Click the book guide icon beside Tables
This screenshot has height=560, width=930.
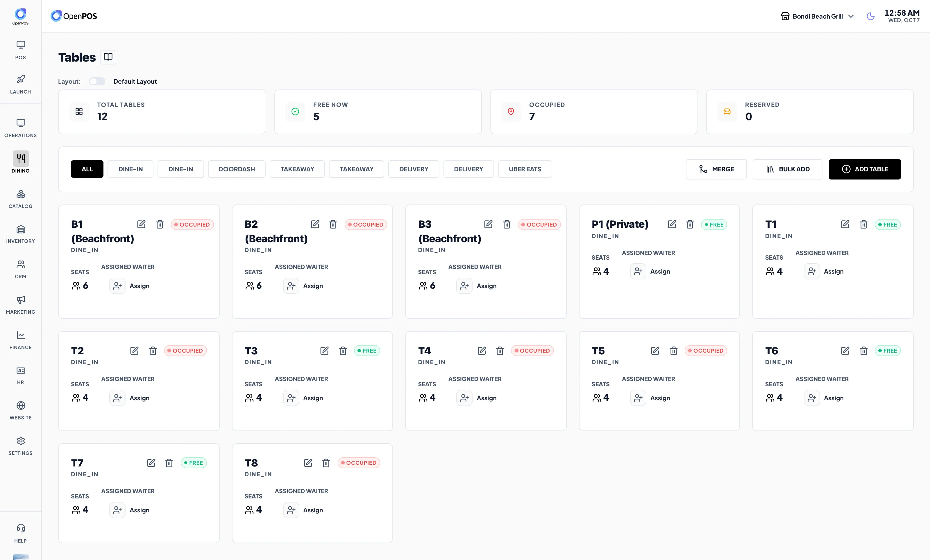(x=108, y=57)
